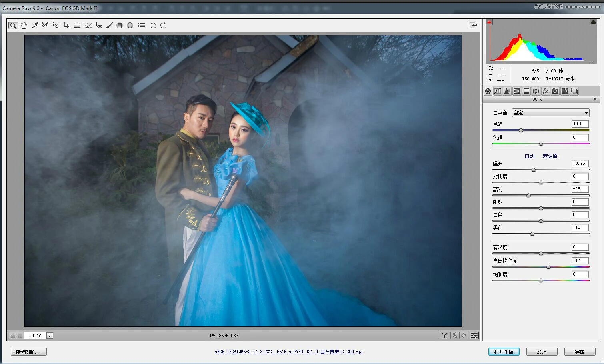Select the White Balance eyedropper tool
Screen dimensions: 604x364
[35, 26]
